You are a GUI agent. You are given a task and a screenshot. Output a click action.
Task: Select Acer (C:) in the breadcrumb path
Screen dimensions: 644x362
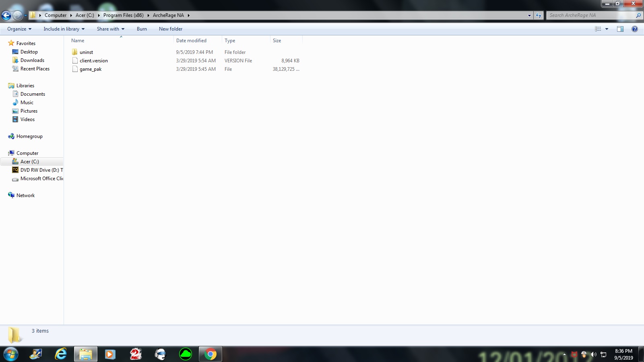coord(85,15)
